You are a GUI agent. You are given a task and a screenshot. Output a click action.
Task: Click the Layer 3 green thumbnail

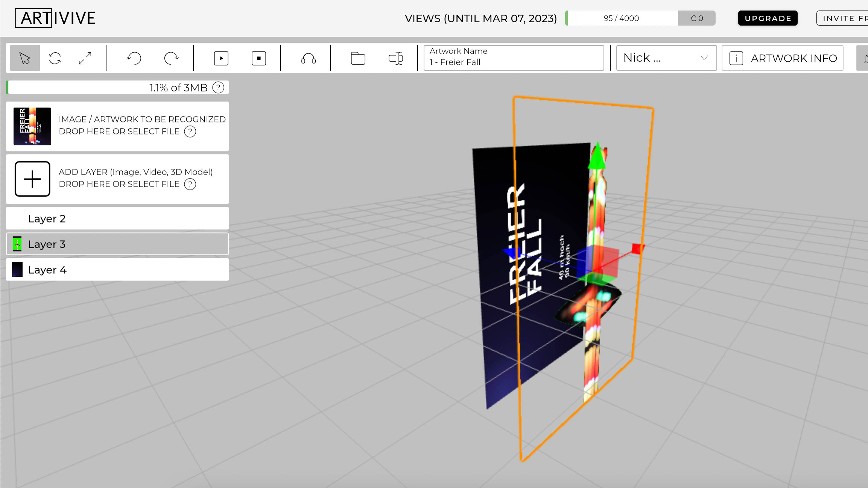click(x=17, y=244)
